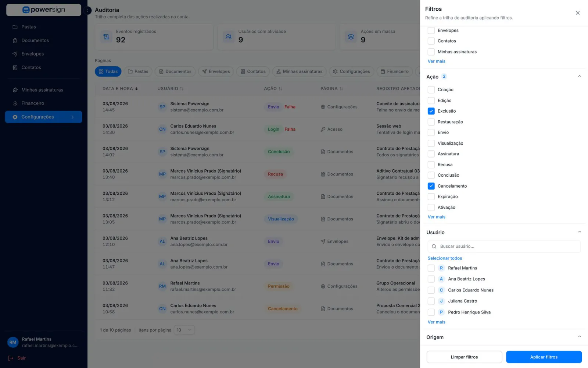Screen dimensions: 588x368
Task: Select the Todas page tab
Action: coord(108,71)
